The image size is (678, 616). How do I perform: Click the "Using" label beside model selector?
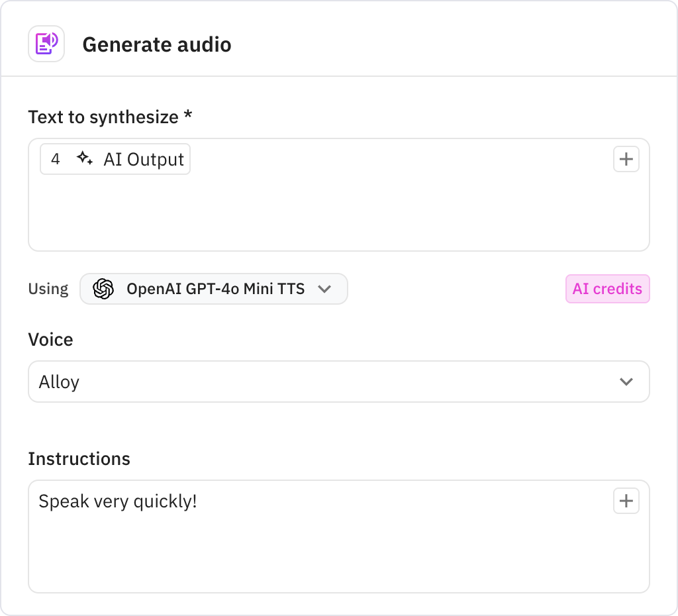pos(48,289)
